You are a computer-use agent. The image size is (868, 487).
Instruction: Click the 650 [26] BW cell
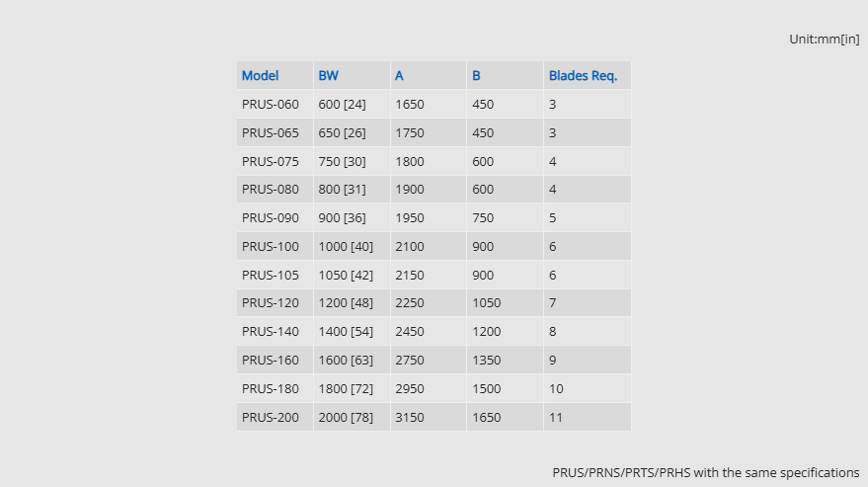[342, 132]
